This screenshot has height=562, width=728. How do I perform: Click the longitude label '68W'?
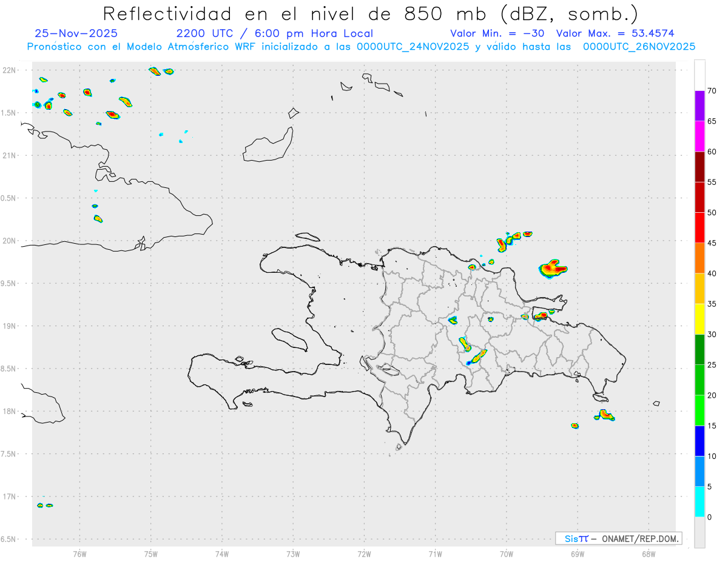[649, 554]
